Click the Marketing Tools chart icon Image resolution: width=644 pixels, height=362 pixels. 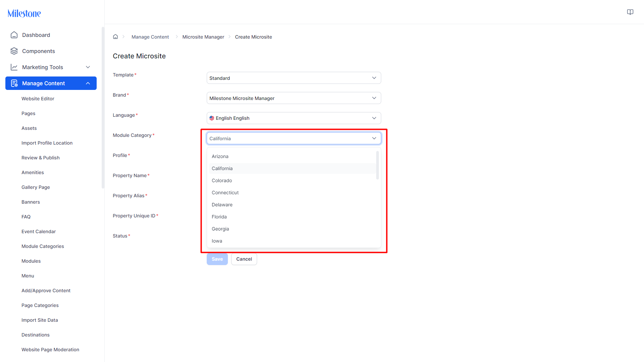pos(14,67)
